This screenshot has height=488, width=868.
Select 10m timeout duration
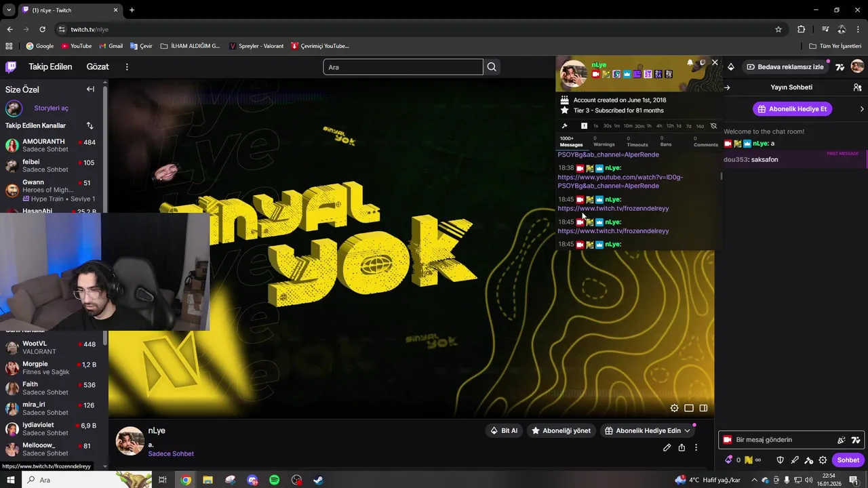pyautogui.click(x=628, y=126)
